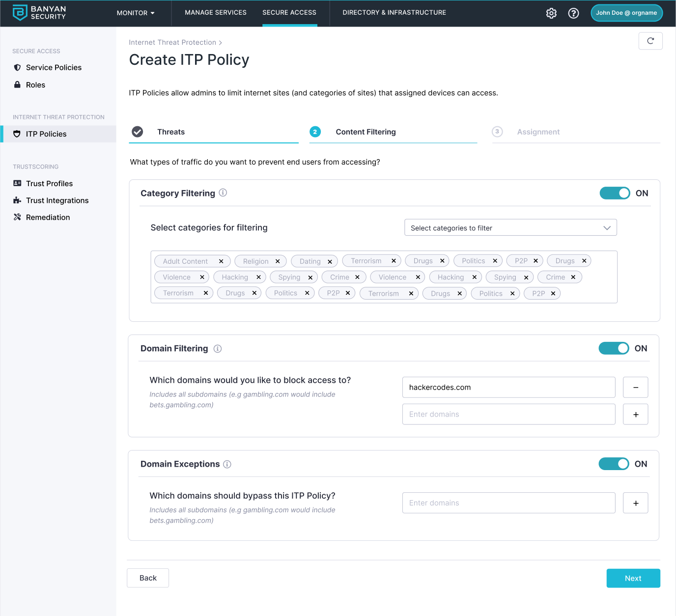This screenshot has width=676, height=616.
Task: Click the Back button
Action: click(x=148, y=578)
